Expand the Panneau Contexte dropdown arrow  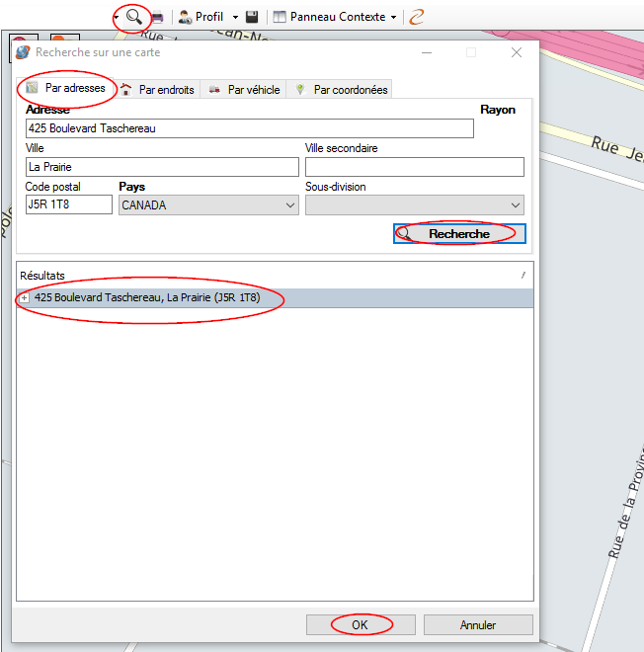coord(394,17)
